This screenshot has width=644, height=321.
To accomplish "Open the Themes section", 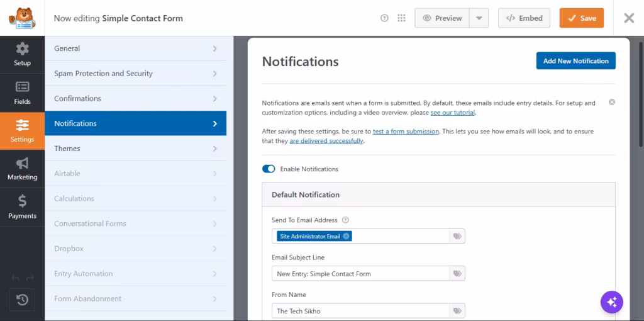I will [136, 149].
